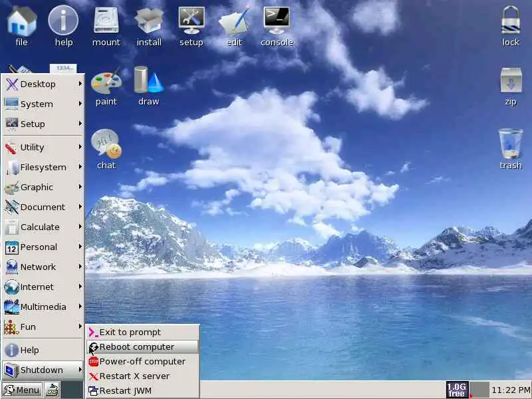Launch the paint desktop icon

(106, 86)
